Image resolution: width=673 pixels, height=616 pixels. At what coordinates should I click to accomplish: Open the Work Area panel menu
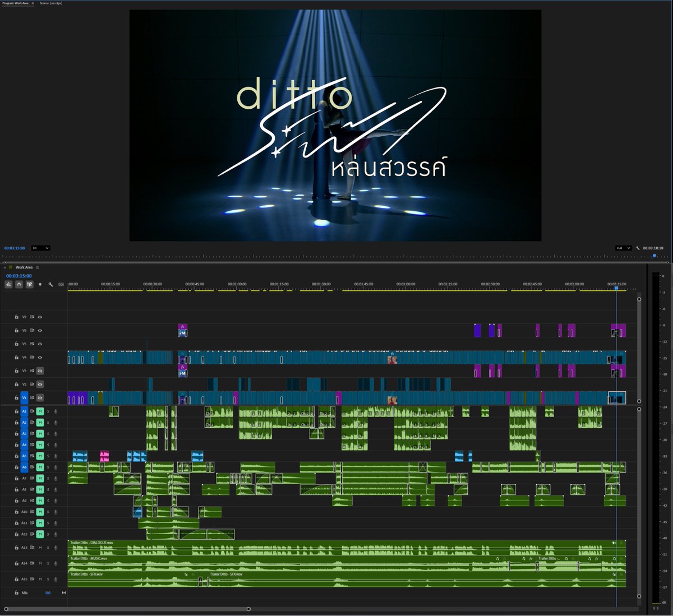(x=37, y=268)
